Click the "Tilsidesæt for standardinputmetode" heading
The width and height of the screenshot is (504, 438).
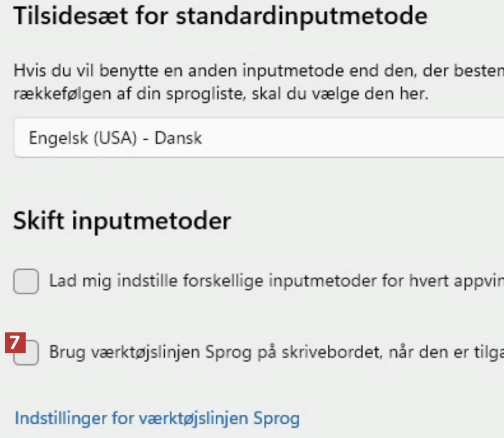click(220, 16)
